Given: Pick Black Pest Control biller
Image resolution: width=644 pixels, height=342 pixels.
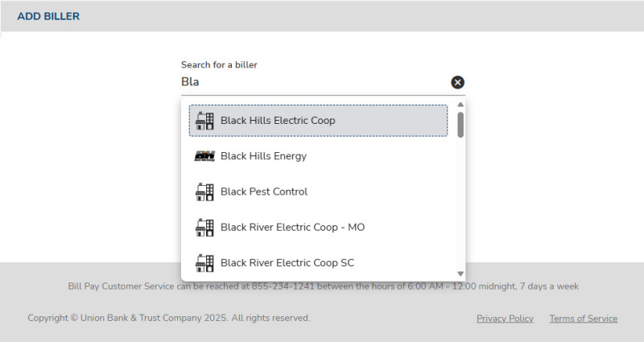Looking at the screenshot, I should coord(264,192).
